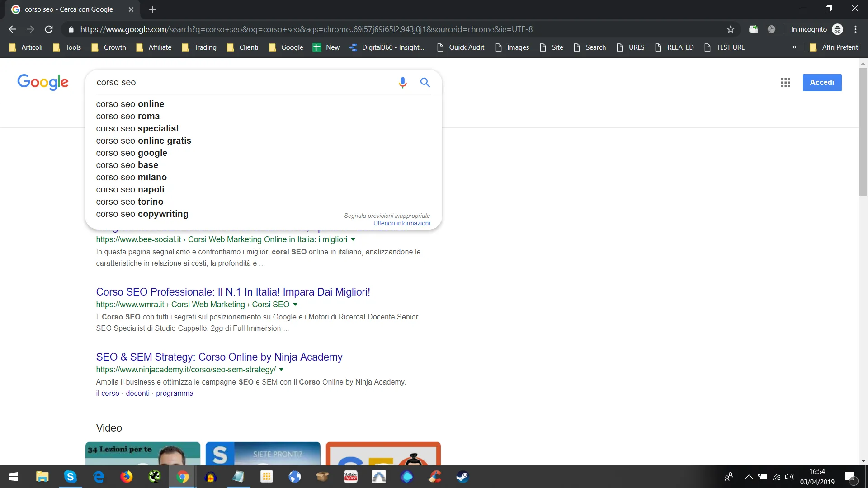Click the browser forward arrow

point(30,29)
